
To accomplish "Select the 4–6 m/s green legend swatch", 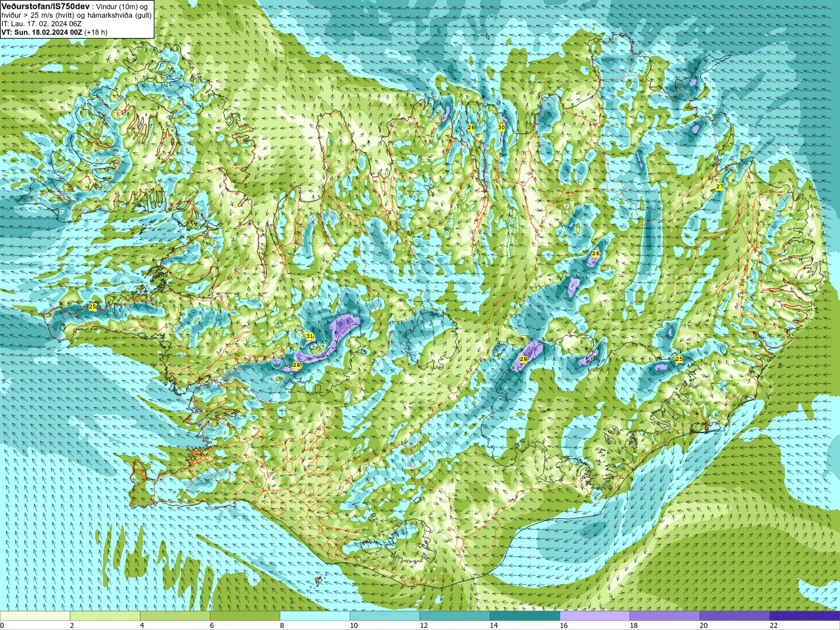I will tap(175, 616).
